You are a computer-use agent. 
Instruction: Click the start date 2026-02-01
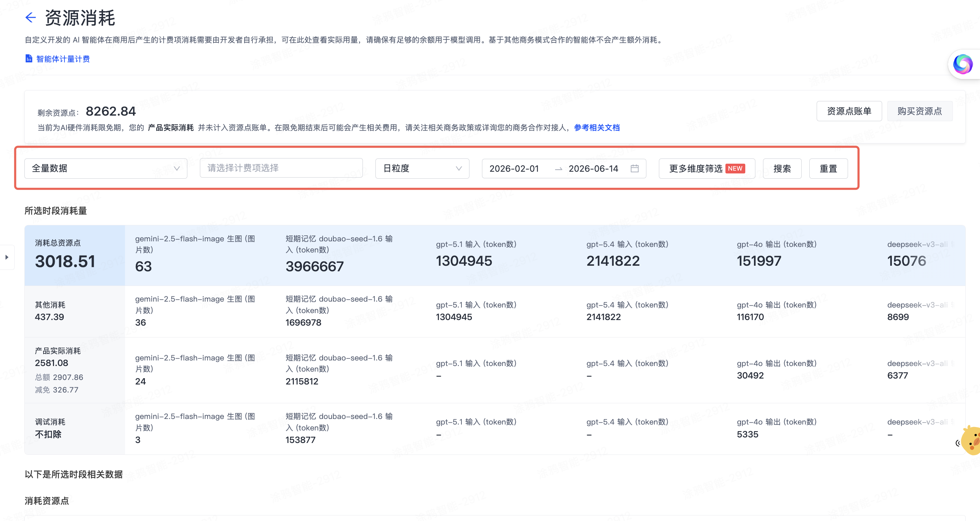514,169
